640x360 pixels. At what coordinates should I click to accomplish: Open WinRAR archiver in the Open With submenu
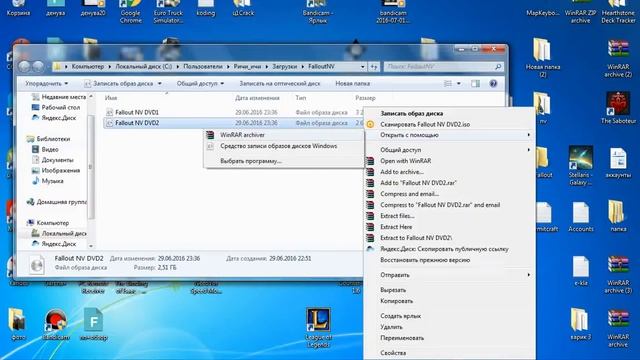242,135
